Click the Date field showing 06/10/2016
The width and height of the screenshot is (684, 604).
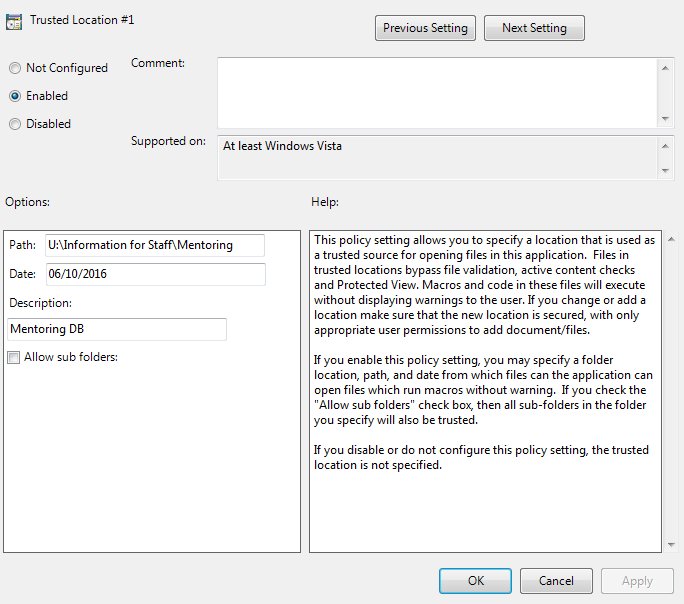pos(154,274)
